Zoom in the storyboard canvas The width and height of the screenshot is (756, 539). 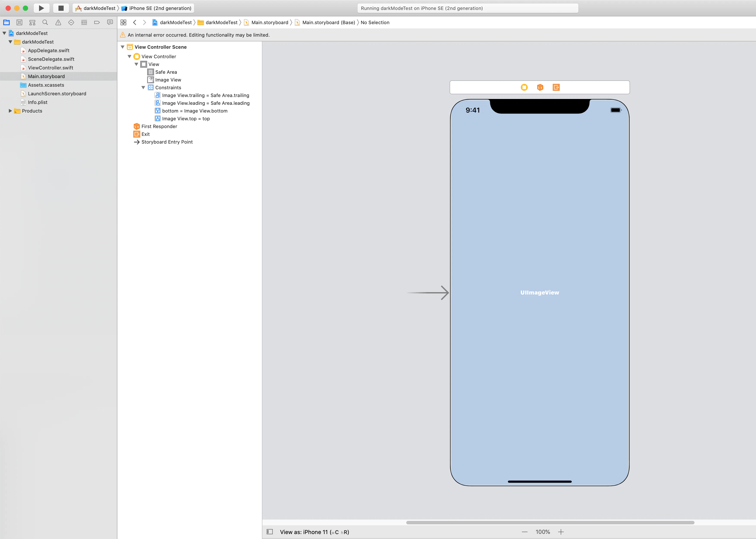pos(561,532)
